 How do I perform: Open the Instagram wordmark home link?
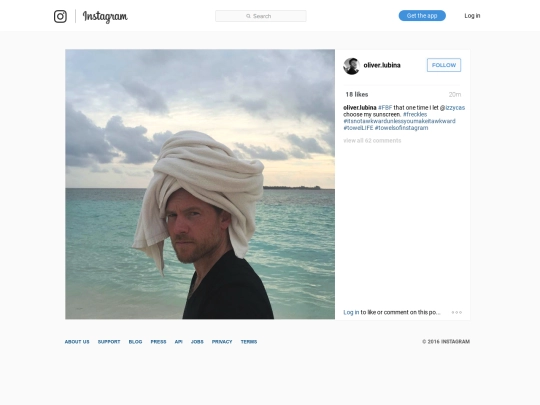pyautogui.click(x=105, y=17)
